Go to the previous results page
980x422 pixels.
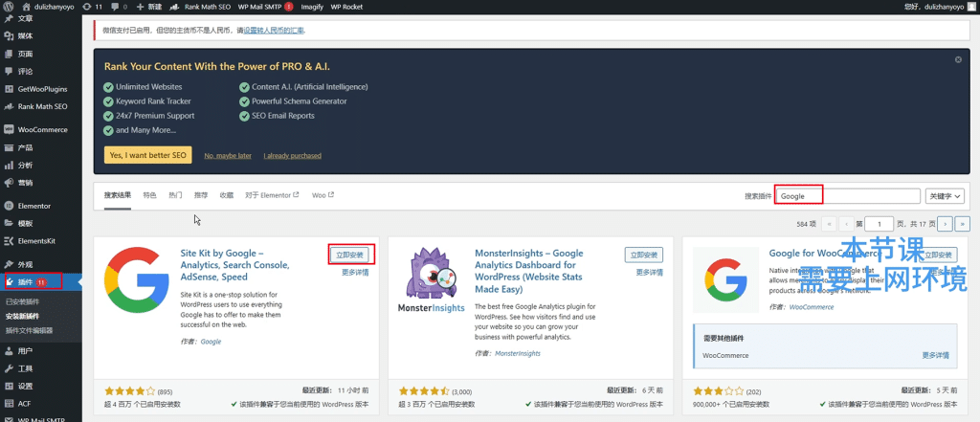click(x=846, y=223)
